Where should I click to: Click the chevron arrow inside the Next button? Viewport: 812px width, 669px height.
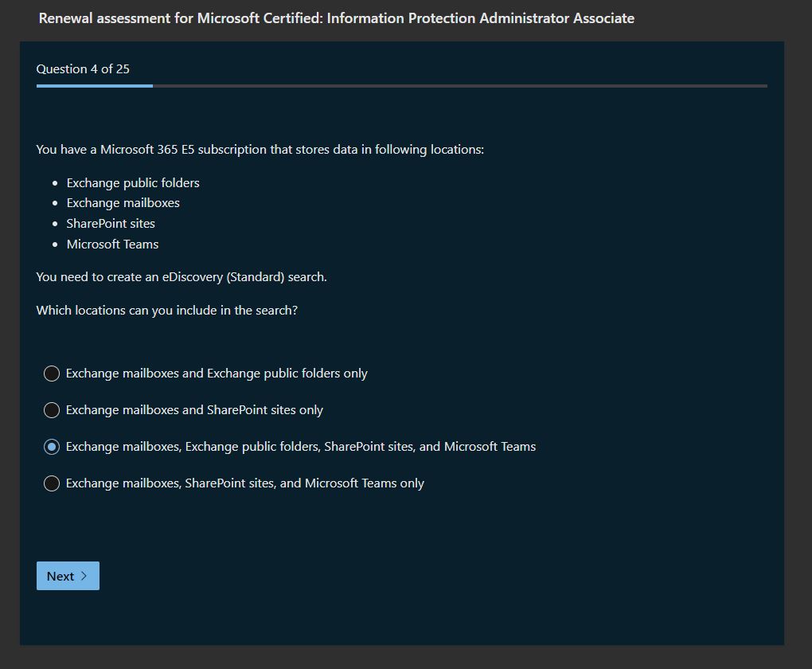click(84, 576)
